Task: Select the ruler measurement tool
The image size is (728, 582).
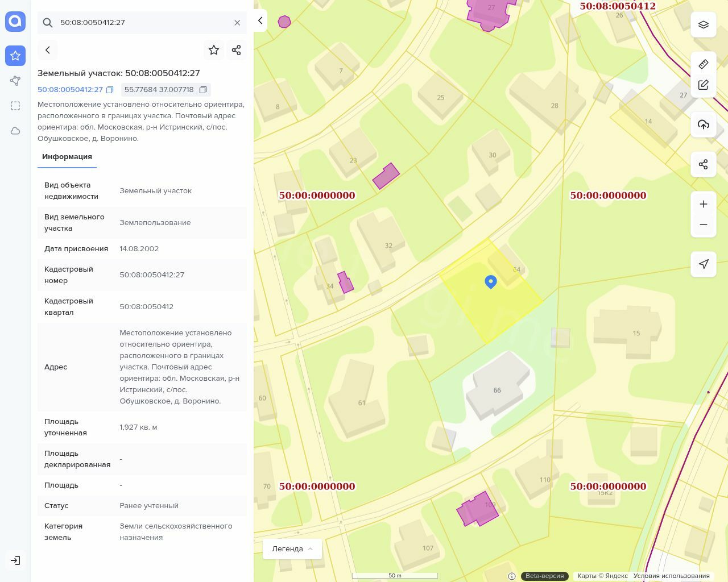Action: (x=704, y=64)
